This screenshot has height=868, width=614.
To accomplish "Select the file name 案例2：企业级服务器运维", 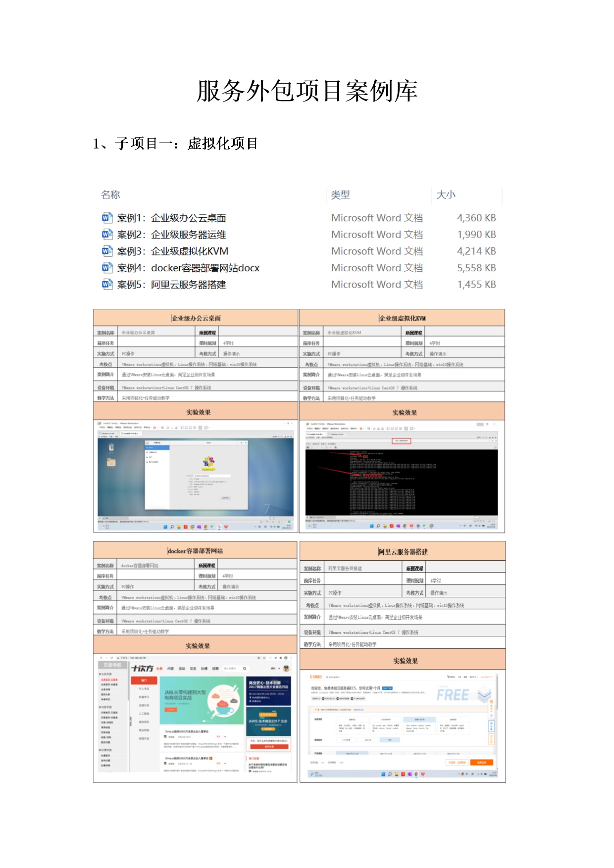I will (171, 235).
